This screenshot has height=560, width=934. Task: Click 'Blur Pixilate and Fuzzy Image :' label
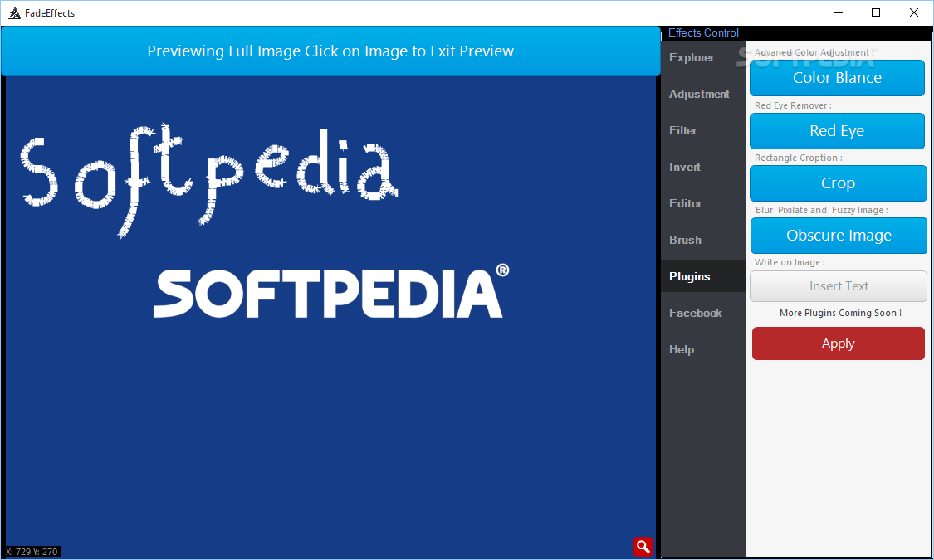click(821, 210)
